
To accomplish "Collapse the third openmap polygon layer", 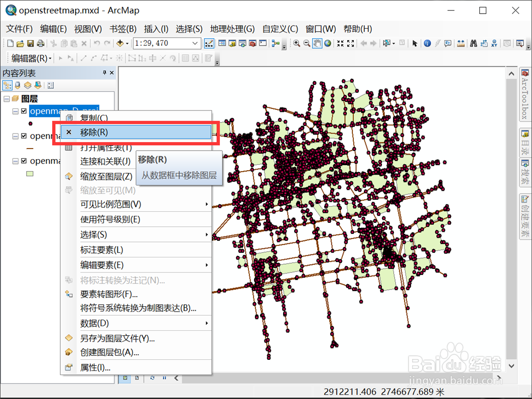I will (x=15, y=161).
